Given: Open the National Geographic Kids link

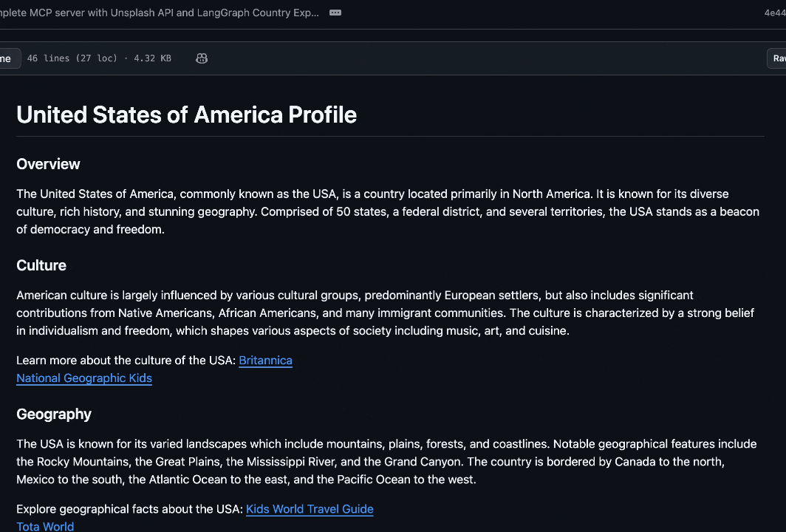Looking at the screenshot, I should pyautogui.click(x=83, y=378).
